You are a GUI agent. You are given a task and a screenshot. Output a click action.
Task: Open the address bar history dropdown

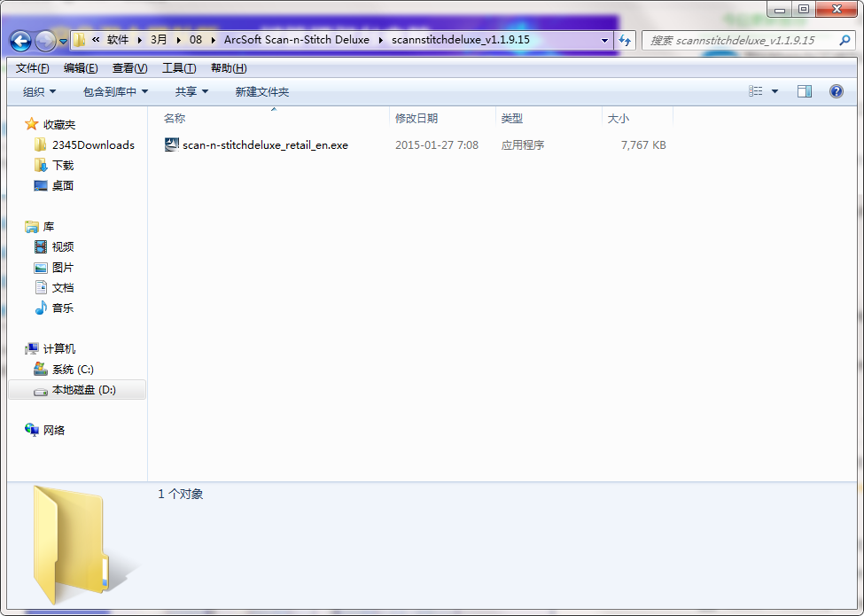603,40
